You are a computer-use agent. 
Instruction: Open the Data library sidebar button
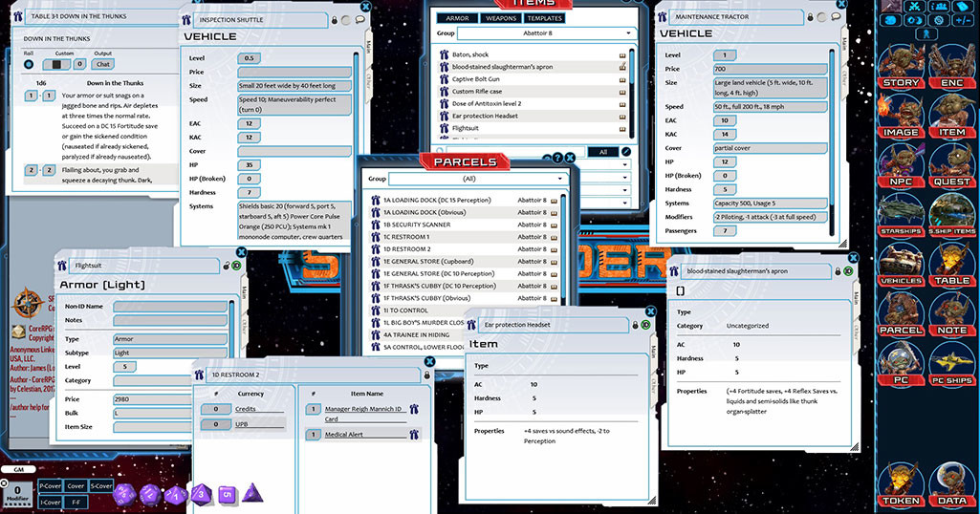click(x=952, y=484)
